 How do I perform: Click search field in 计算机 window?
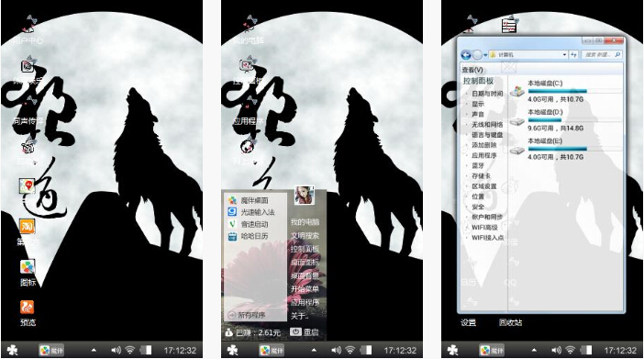point(602,54)
